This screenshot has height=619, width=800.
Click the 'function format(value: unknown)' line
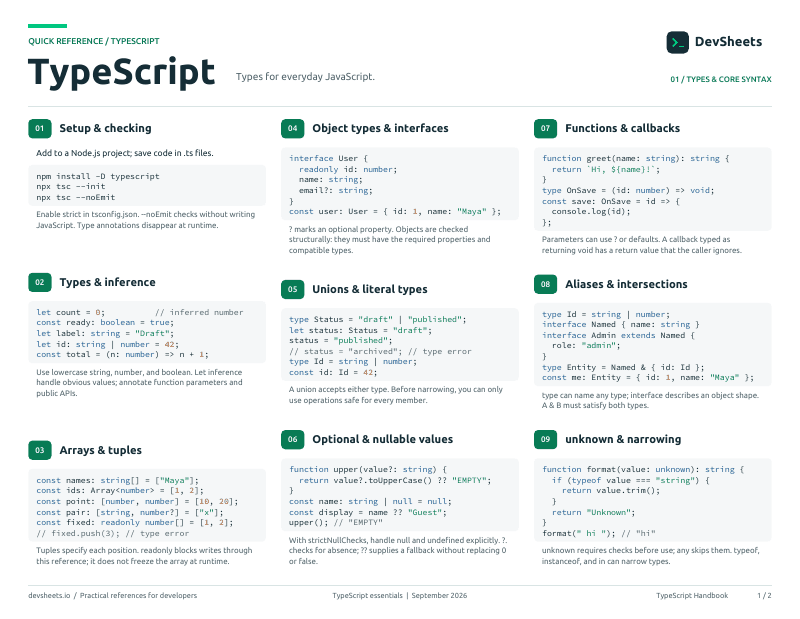[643, 469]
